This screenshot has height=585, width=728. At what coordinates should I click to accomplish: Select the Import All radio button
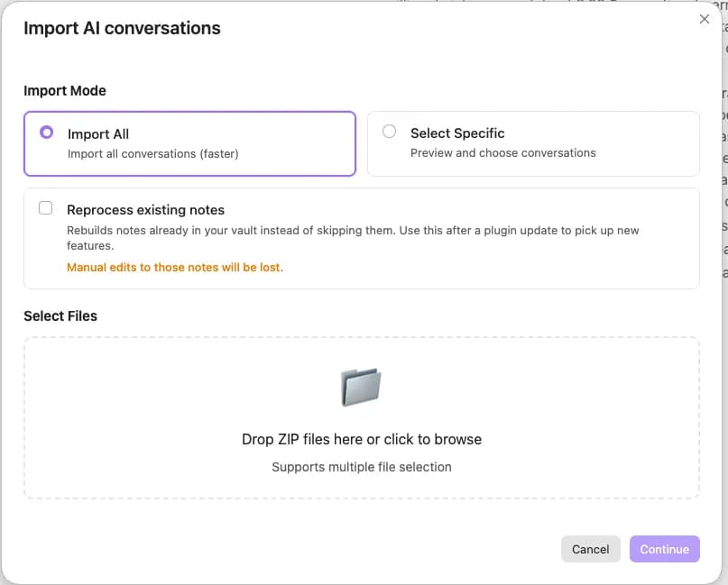pyautogui.click(x=46, y=133)
